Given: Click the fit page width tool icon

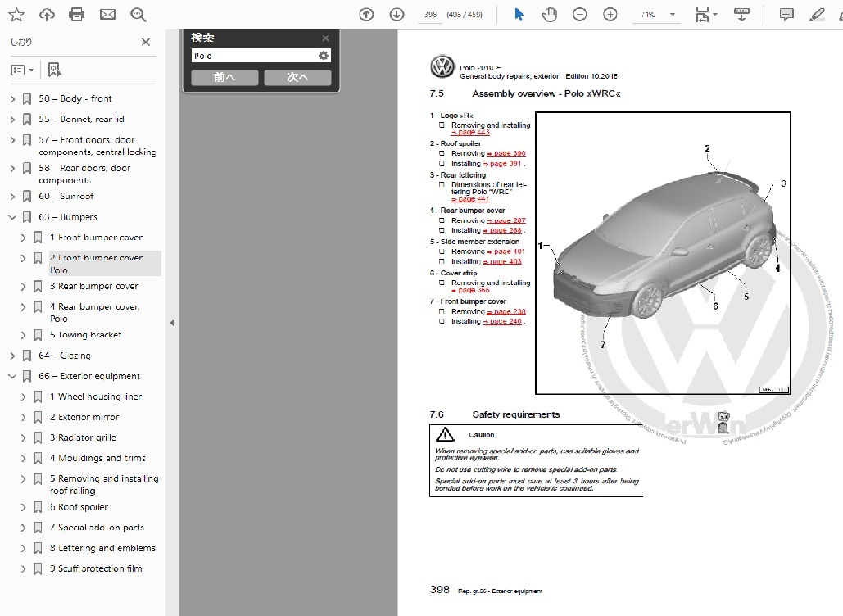Looking at the screenshot, I should pos(701,15).
